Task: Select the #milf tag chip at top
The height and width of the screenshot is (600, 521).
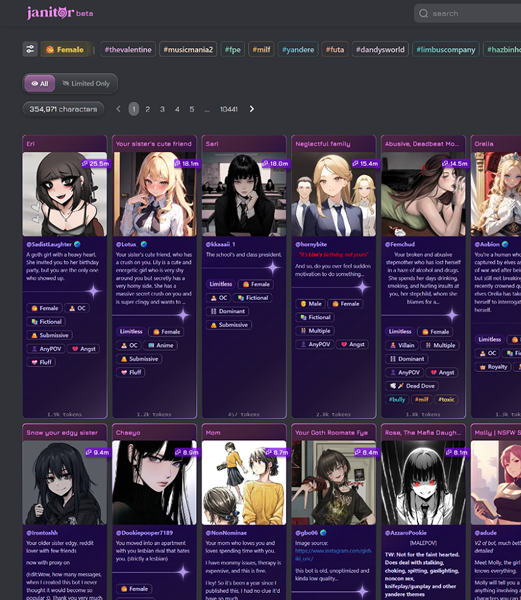Action: click(261, 49)
